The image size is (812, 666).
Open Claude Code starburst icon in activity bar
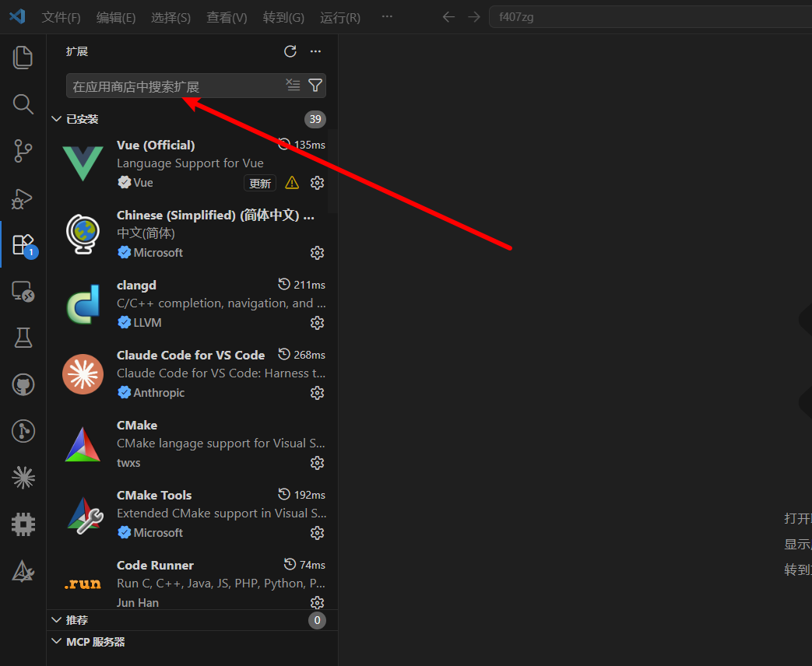[x=23, y=478]
